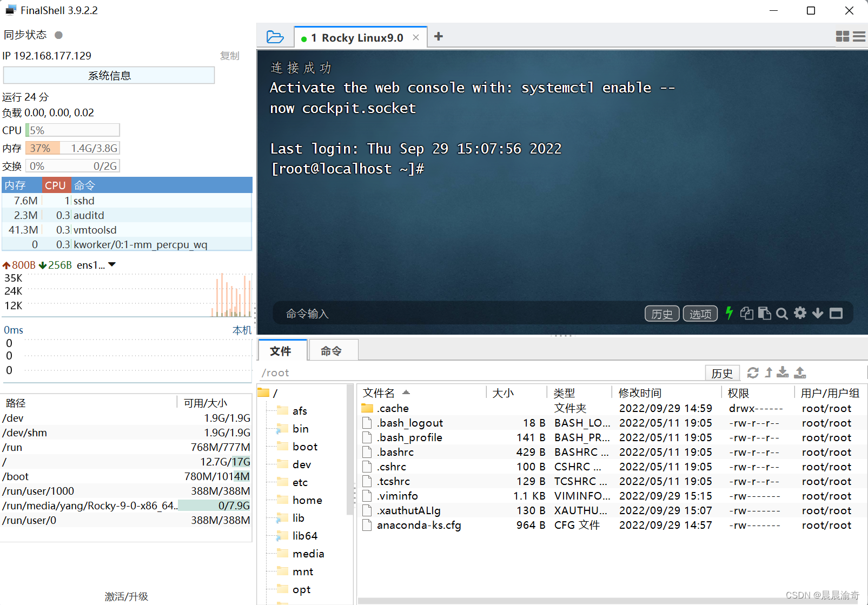
Task: Click the green lightning quick command icon
Action: coord(730,313)
